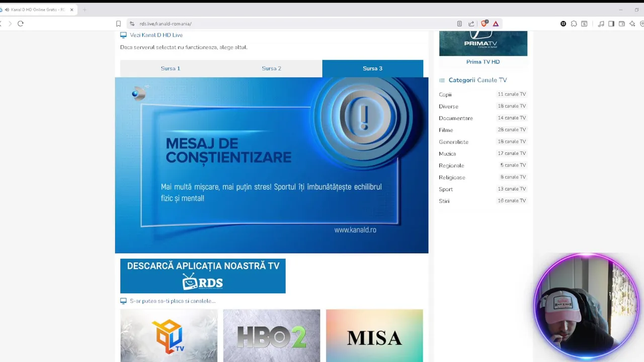
Task: Click the monitor icon beside Vezi Kanal D
Action: click(x=123, y=35)
